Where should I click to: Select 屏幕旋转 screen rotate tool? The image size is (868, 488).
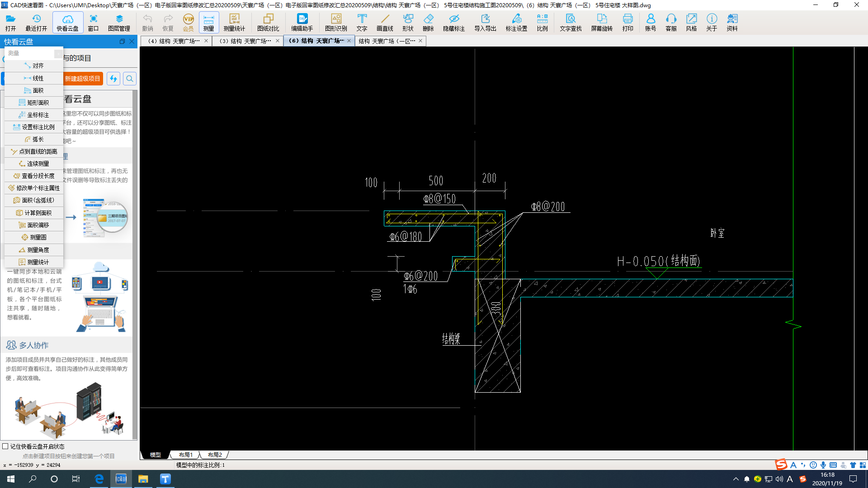coord(602,22)
